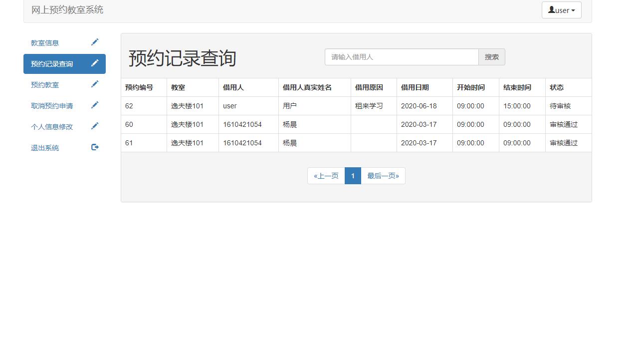Select page 1 in the pagination
This screenshot has width=644, height=356.
353,175
